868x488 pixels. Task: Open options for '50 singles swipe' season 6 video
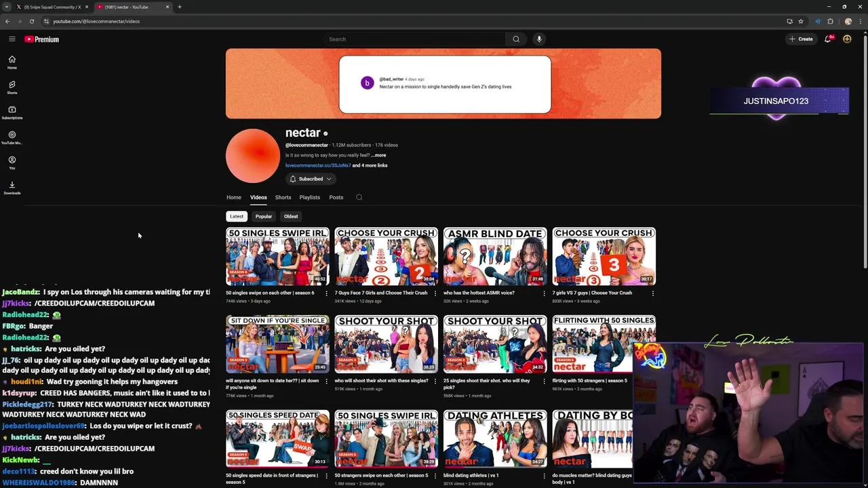point(326,293)
